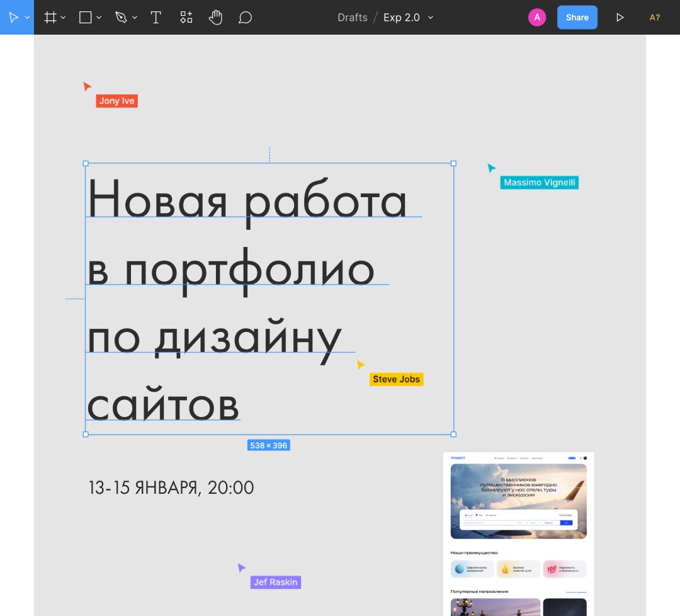Open the Drafts folder breadcrumb
680x616 pixels.
[353, 18]
